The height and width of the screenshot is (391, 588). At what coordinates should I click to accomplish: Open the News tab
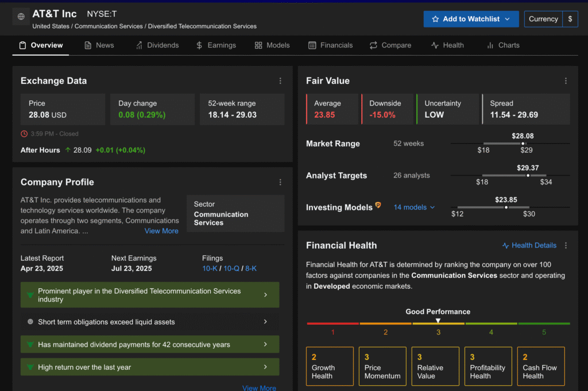(x=99, y=45)
